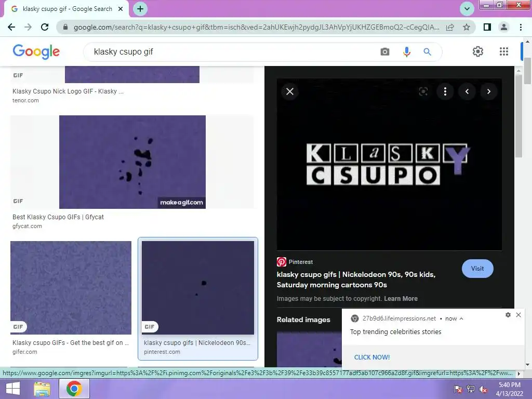Screen dimensions: 532x399
Task: Open the Chrome three-dot menu
Action: click(x=521, y=27)
